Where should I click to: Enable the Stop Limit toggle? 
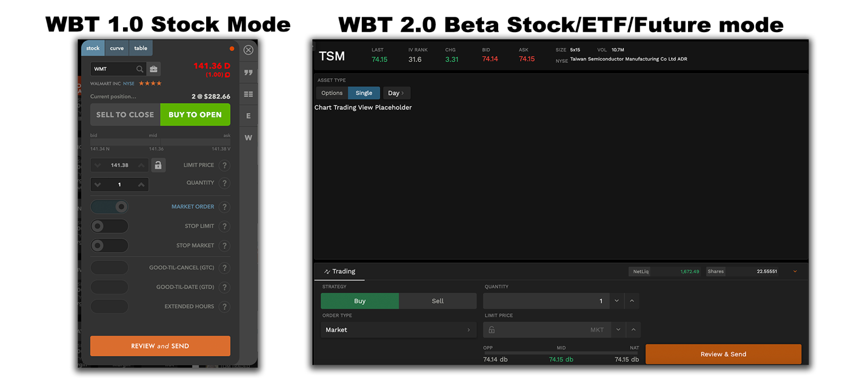(x=109, y=226)
